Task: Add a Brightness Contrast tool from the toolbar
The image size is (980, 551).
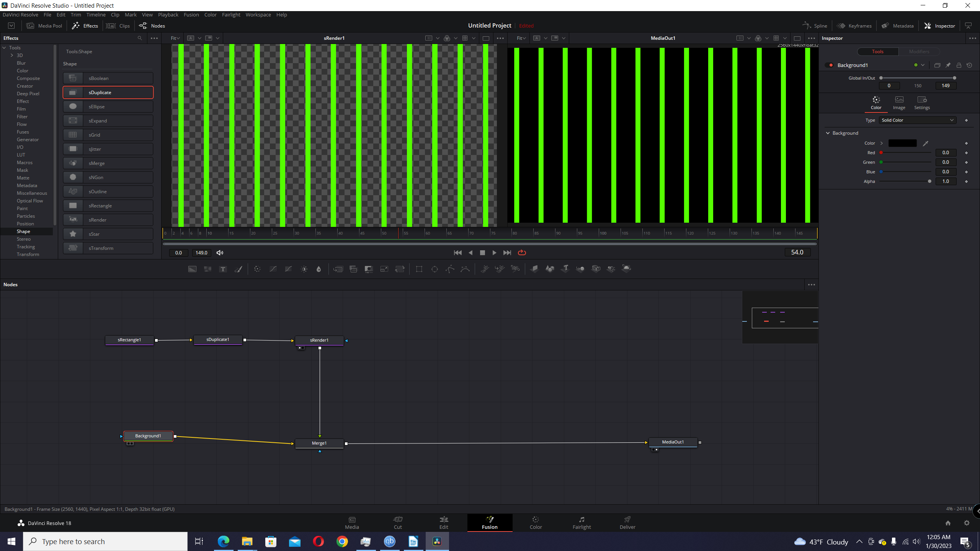Action: coord(304,269)
